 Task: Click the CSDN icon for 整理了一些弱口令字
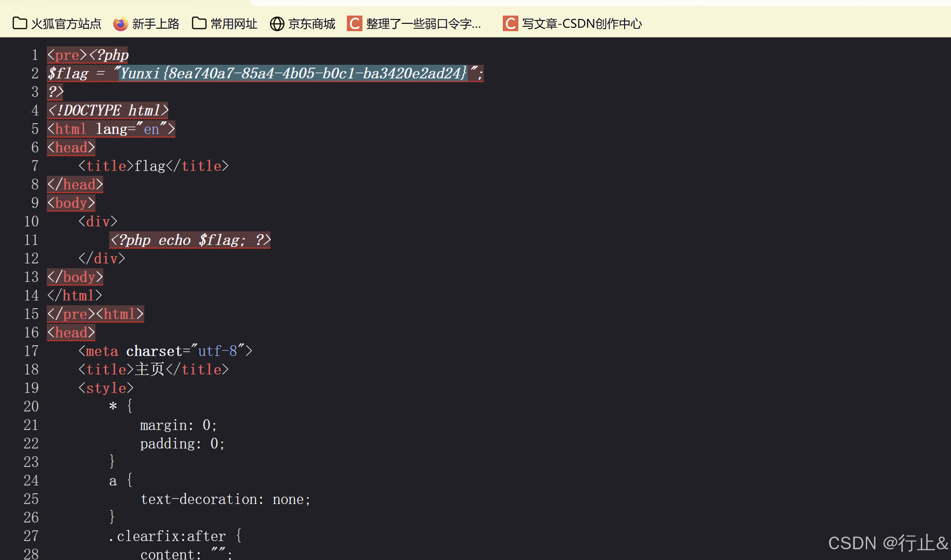coord(354,23)
